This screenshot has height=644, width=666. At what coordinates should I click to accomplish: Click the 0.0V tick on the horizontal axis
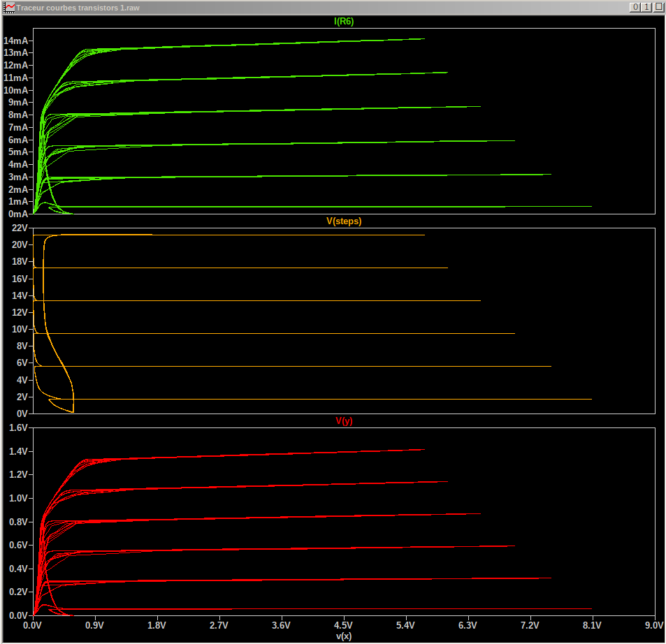[x=32, y=625]
